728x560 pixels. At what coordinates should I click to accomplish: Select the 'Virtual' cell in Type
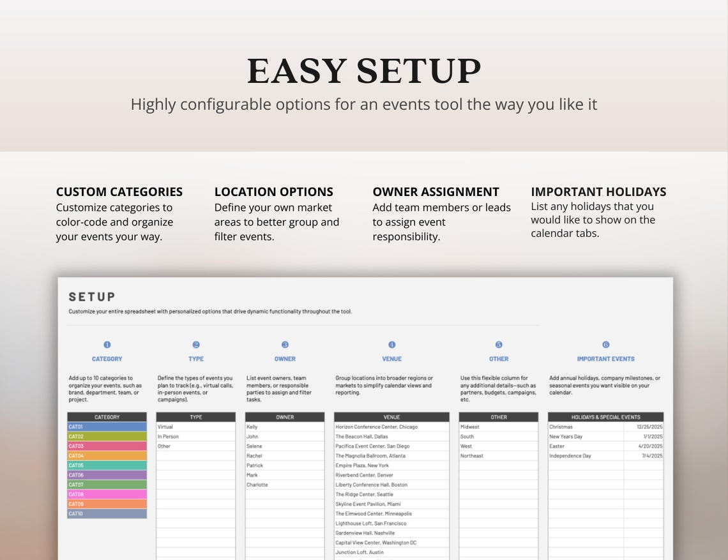click(196, 427)
